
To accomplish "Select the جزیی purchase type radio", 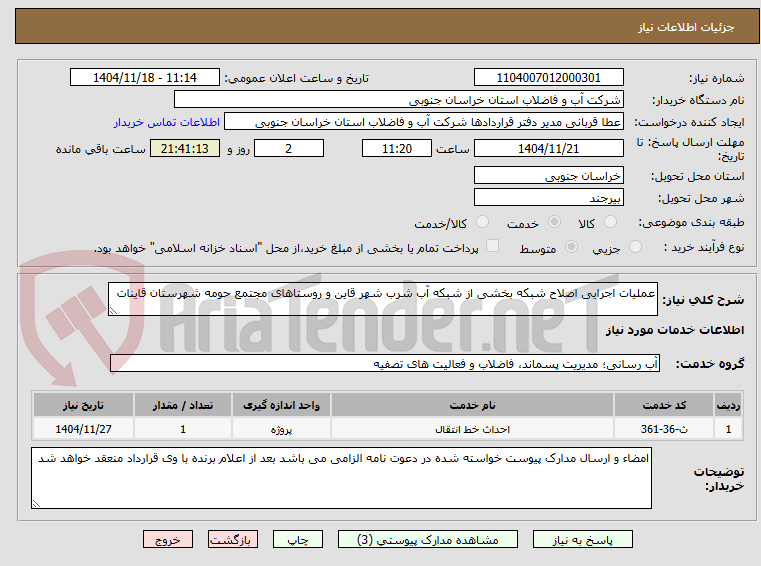I will click(635, 247).
